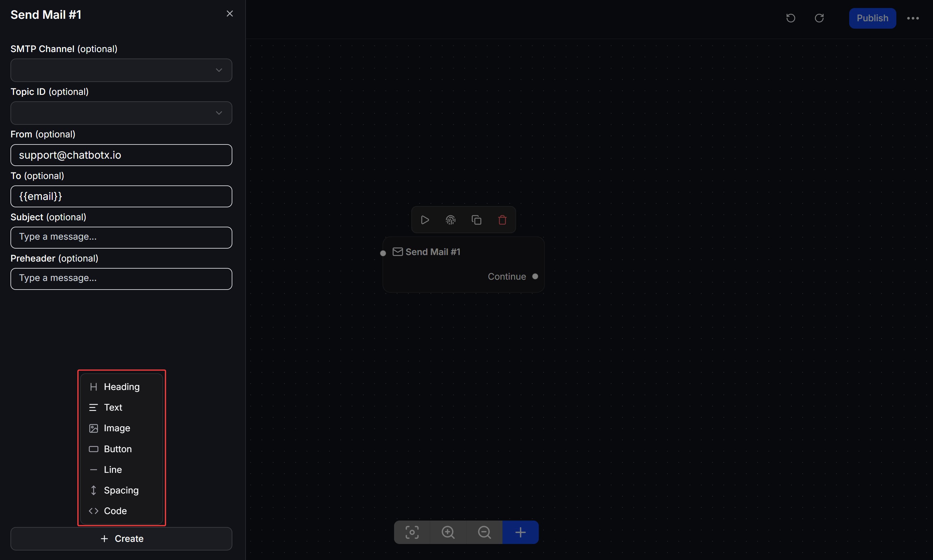The image size is (933, 560).
Task: Click the To field containing {{email}}
Action: 121,196
